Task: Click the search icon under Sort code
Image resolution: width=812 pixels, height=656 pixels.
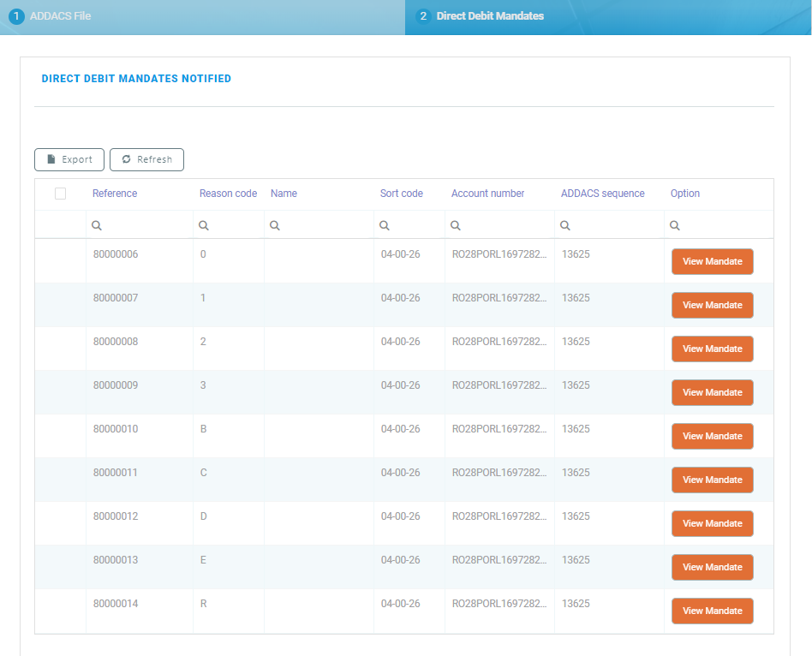Action: coord(385,225)
